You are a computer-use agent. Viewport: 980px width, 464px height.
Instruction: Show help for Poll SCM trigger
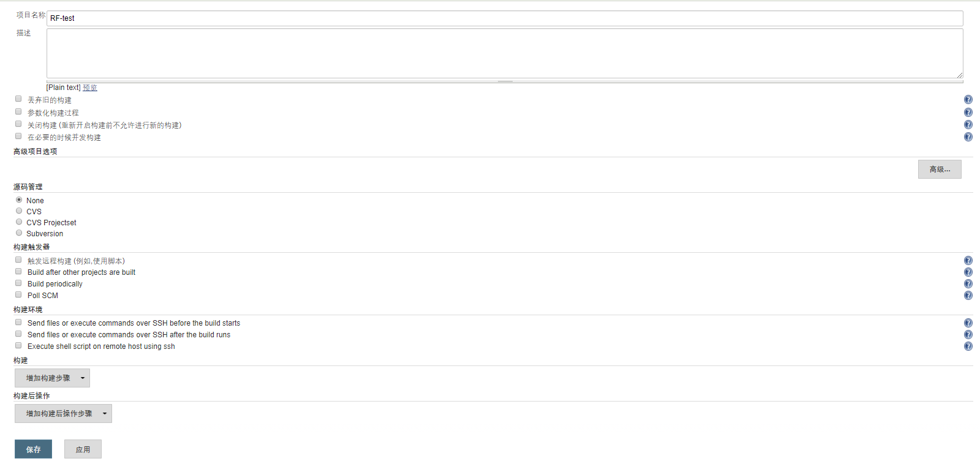click(x=968, y=296)
